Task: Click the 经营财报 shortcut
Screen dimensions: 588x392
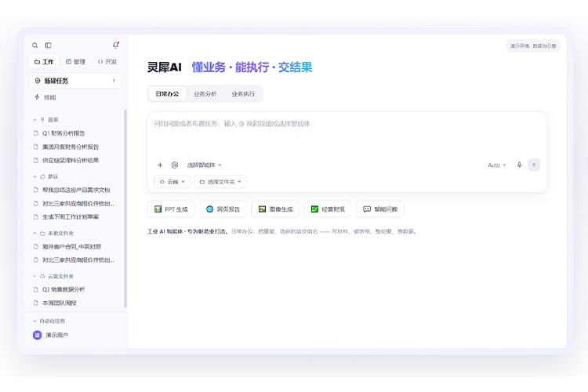Action: [x=328, y=209]
